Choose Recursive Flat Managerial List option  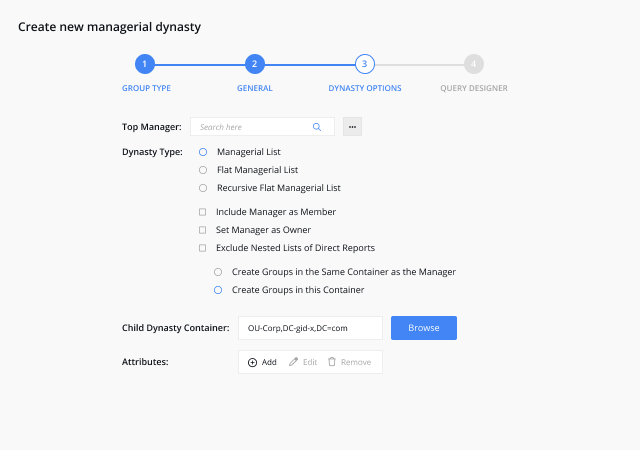[x=203, y=188]
